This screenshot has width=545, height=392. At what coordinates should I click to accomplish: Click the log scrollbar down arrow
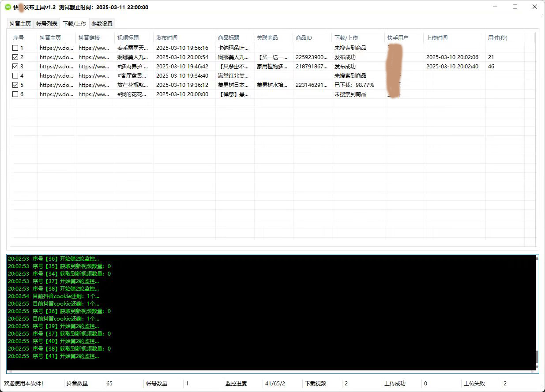click(x=537, y=368)
